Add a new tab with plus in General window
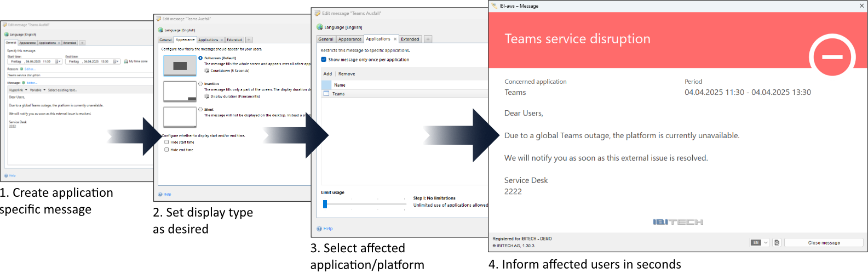 pos(82,43)
